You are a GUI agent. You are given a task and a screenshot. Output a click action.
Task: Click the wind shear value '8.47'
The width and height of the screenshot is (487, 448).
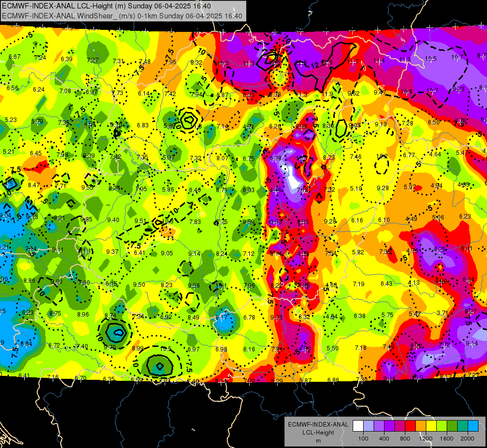34,185
